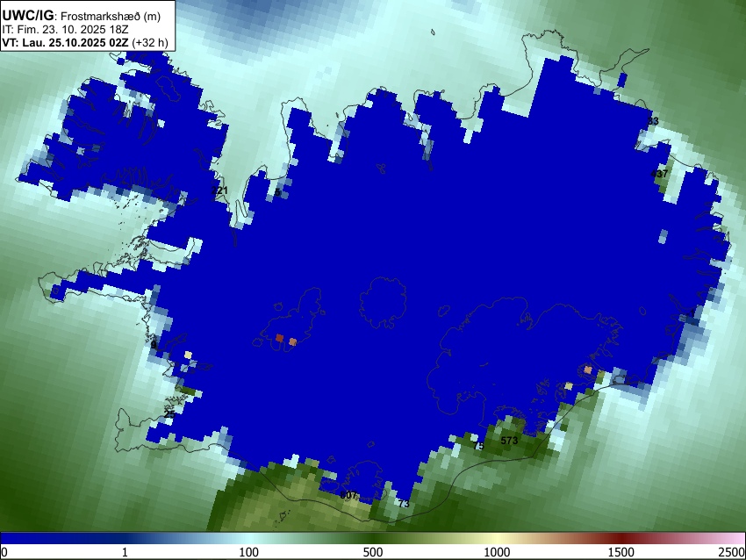The width and height of the screenshot is (746, 560).
Task: Select the 573 value label in southeast
Action: coord(509,441)
